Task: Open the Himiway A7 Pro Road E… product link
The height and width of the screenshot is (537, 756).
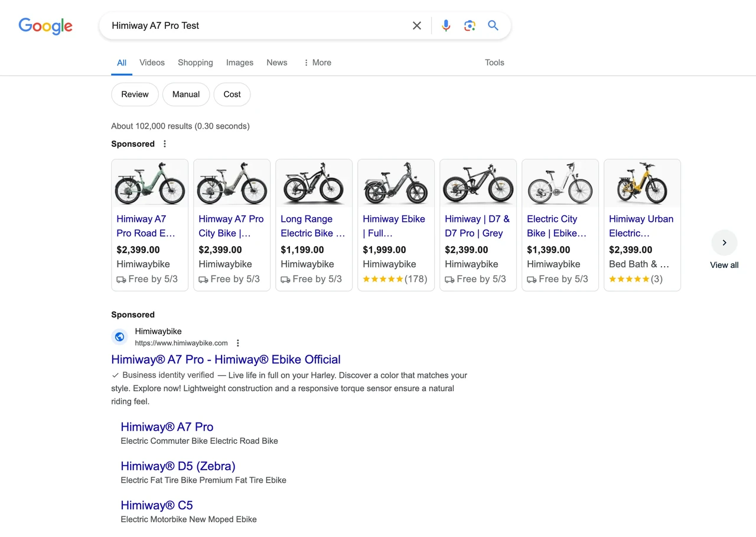Action: coord(146,226)
